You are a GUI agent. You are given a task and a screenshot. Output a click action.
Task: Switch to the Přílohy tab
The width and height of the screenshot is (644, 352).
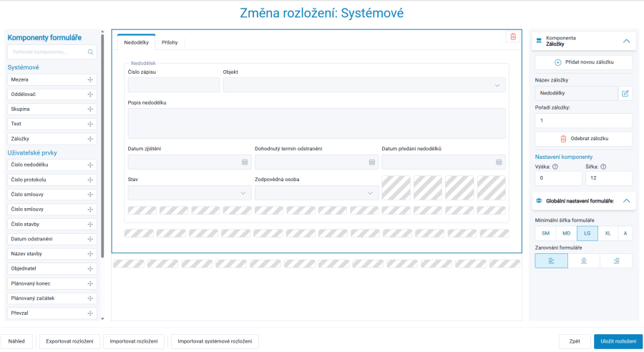click(170, 42)
